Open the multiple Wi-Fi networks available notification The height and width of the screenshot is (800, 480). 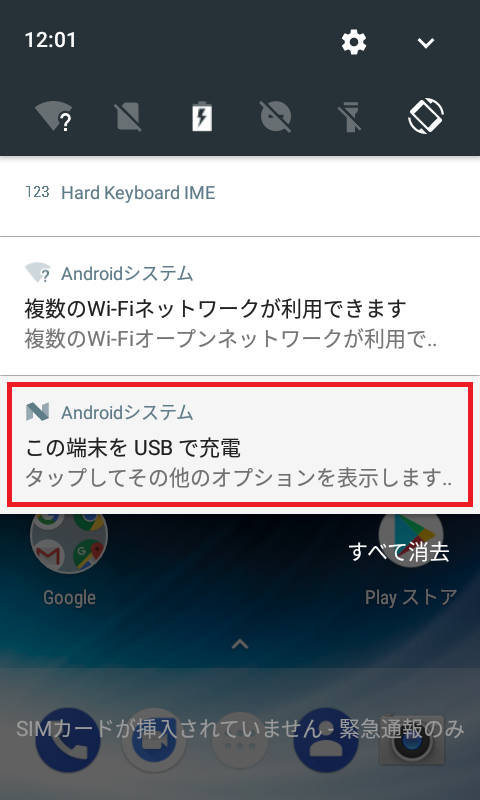(x=240, y=306)
